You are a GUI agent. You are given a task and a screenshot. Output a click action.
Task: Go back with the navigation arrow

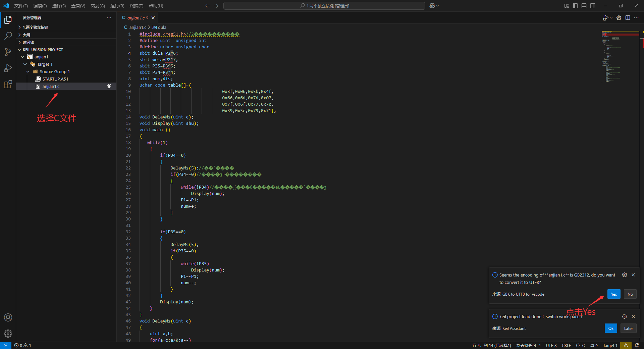coord(207,6)
